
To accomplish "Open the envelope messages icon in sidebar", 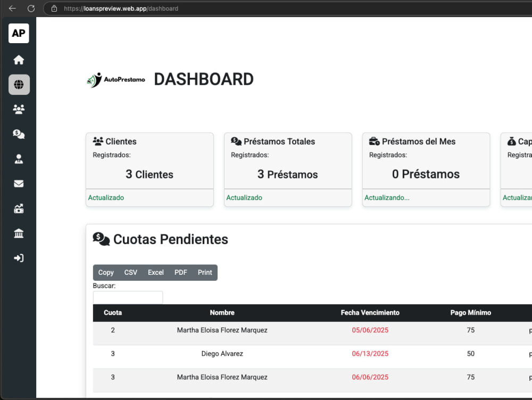I will click(19, 184).
